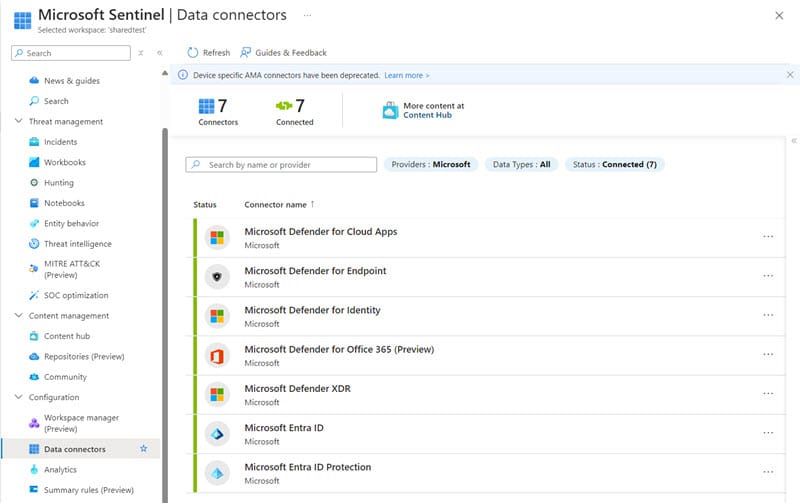
Task: Click the sidebar search field
Action: pyautogui.click(x=71, y=53)
